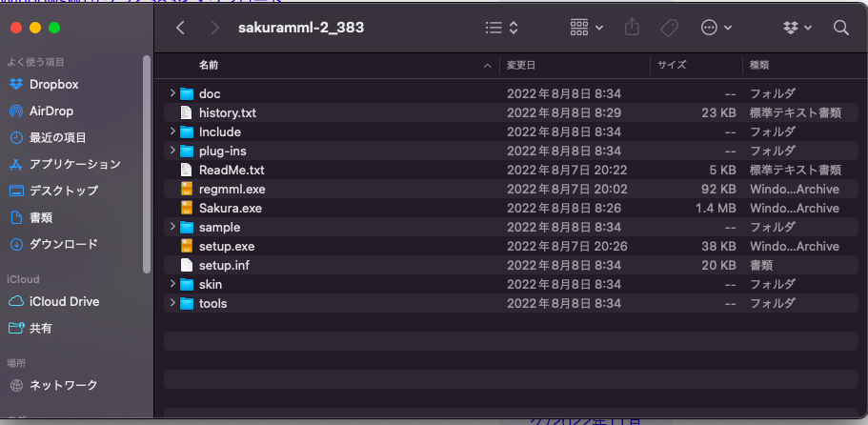Viewport: 868px width, 425px height.
Task: Select the setup.exe archive icon
Action: point(187,246)
